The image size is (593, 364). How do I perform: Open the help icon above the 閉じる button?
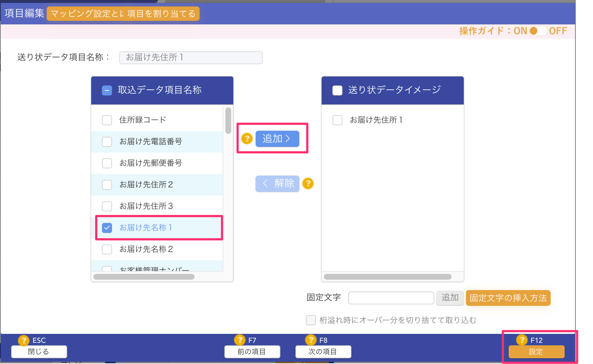pos(23,340)
